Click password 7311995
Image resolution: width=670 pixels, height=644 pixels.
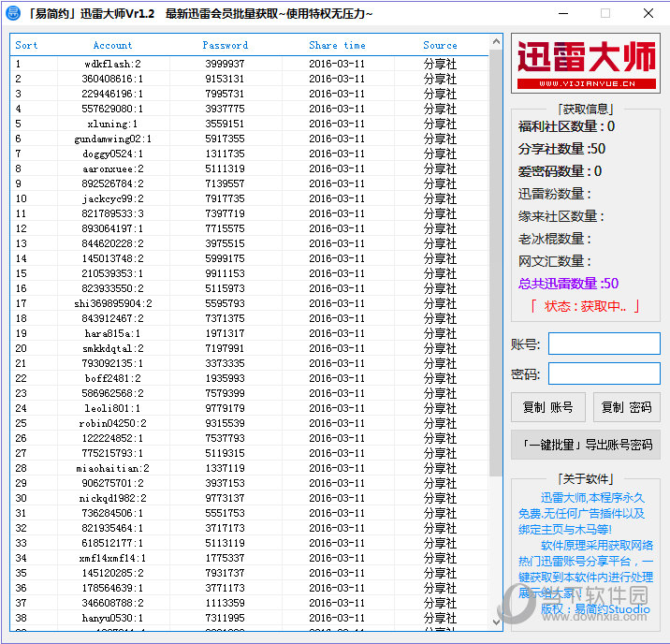[225, 618]
